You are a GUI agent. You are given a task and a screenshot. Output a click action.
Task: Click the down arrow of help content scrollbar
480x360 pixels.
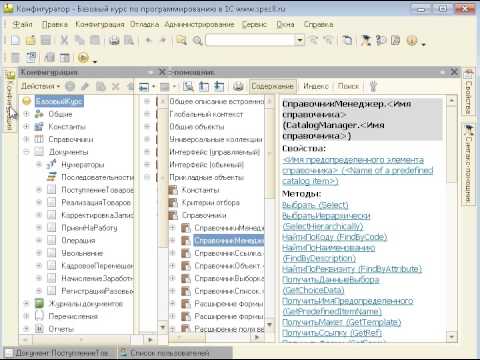pyautogui.click(x=452, y=337)
